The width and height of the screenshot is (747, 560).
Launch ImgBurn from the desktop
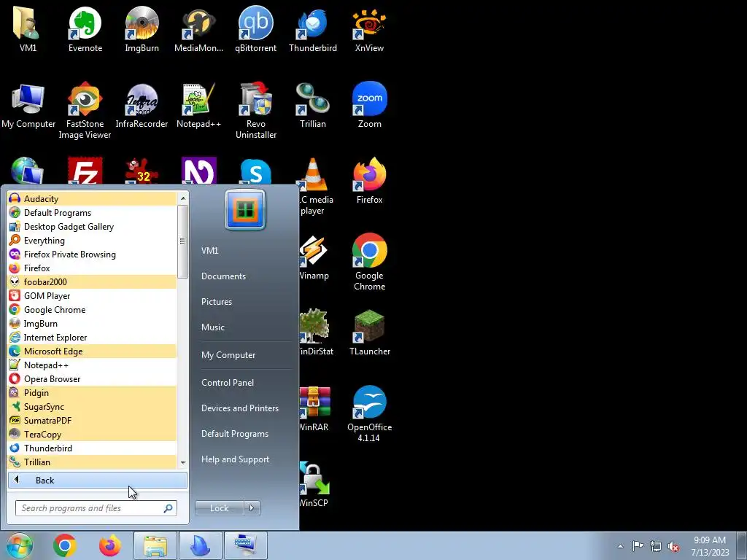(x=142, y=29)
